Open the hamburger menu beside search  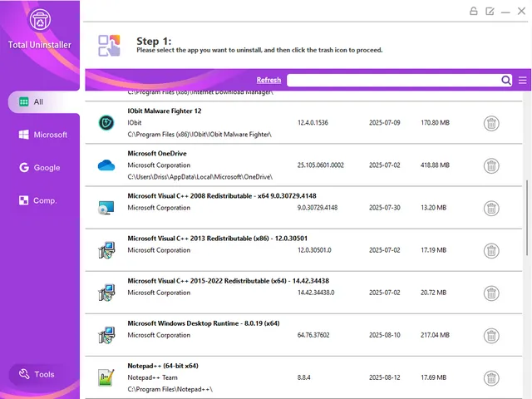point(523,80)
